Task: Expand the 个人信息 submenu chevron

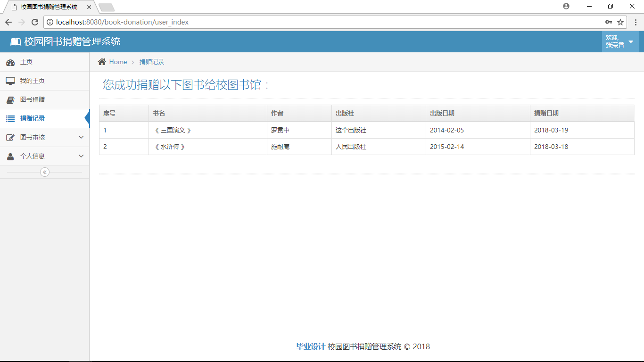Action: 81,156
